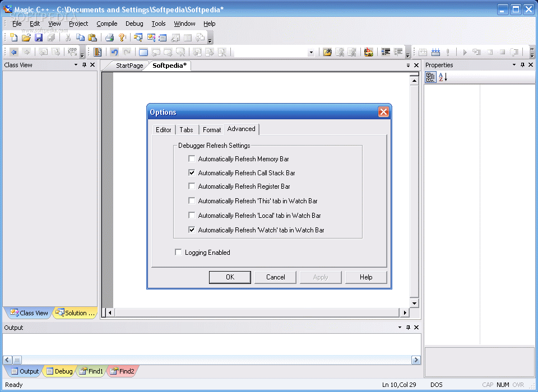Click the blue back arrow navigation icon
This screenshot has height=392, width=538.
[13, 52]
